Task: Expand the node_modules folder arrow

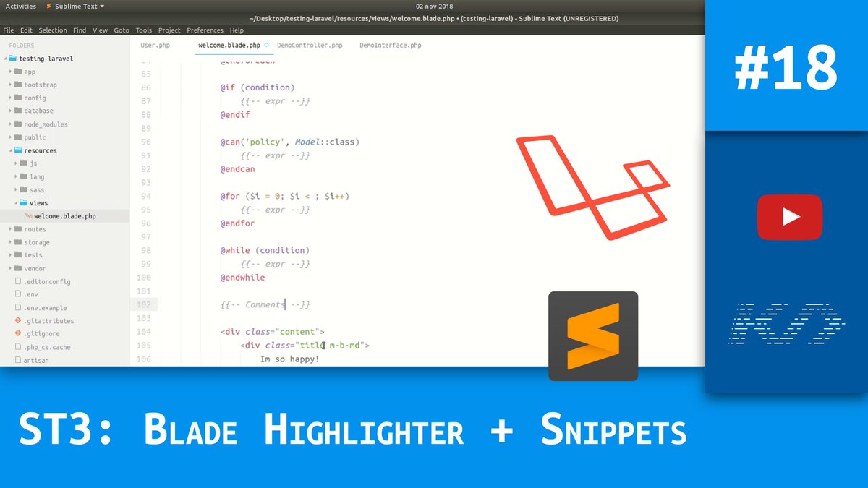Action: point(10,124)
